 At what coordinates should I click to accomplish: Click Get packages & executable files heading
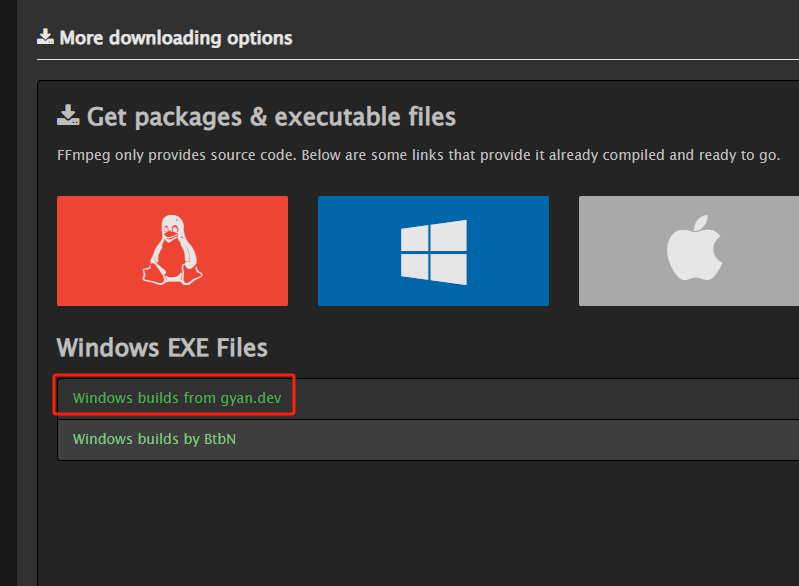click(271, 117)
